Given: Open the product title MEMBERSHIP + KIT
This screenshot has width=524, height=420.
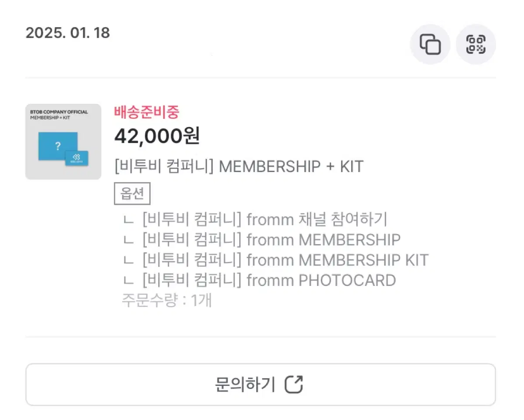Looking at the screenshot, I should click(238, 166).
